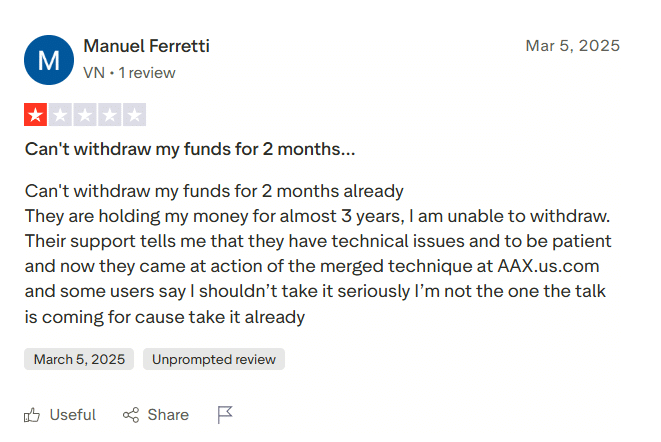Viewport: 661px width, 442px height.
Task: Click the blue M avatar circle
Action: tap(48, 60)
